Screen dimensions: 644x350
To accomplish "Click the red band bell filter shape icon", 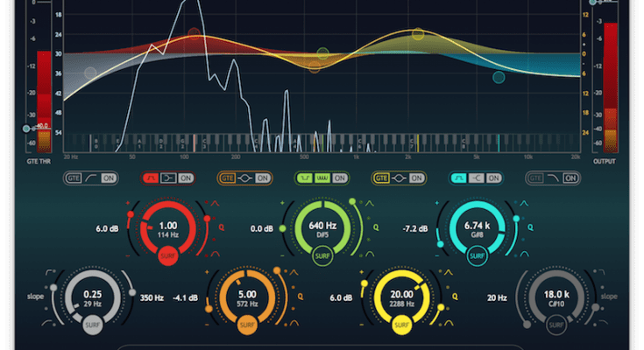I will (151, 178).
